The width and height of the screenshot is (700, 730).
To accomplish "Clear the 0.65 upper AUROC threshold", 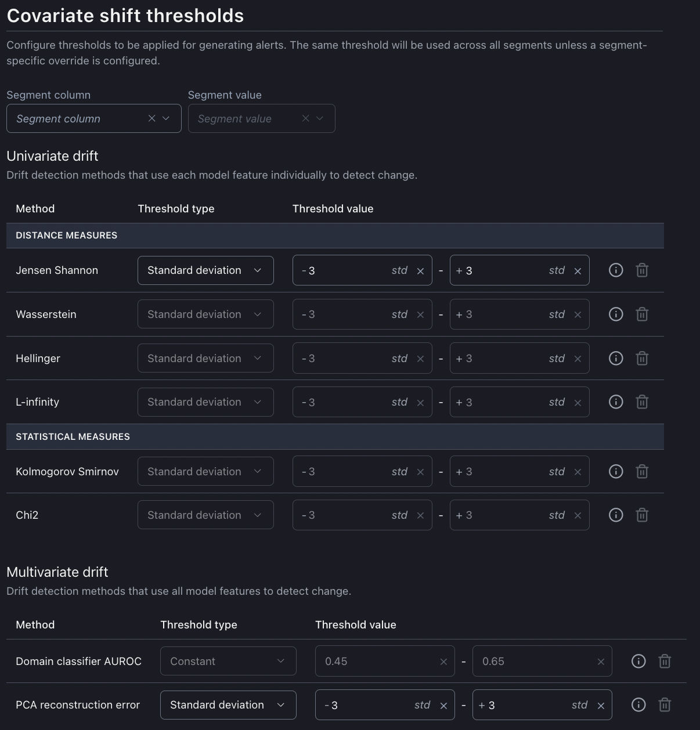I will point(601,662).
